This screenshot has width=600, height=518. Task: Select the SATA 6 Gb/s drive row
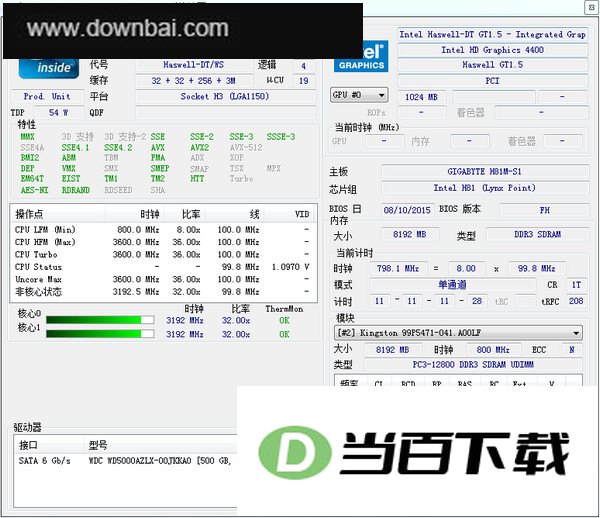[x=126, y=461]
